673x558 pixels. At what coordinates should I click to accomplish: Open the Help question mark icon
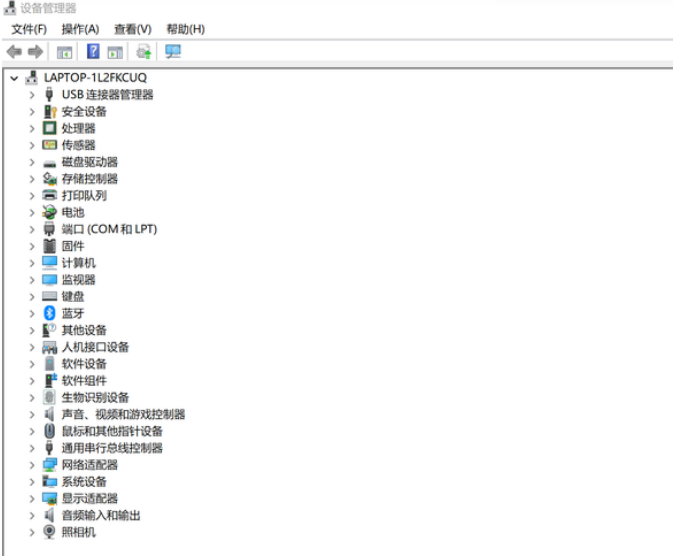[x=93, y=52]
